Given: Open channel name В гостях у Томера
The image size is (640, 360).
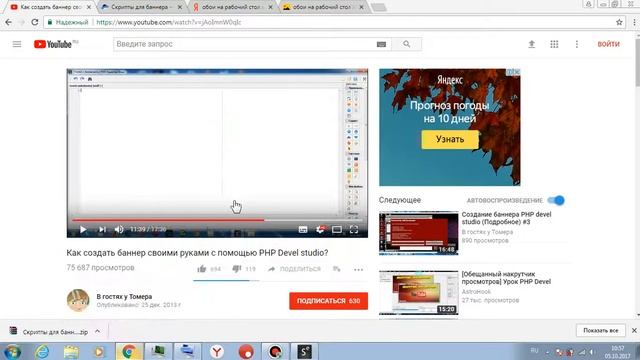Looking at the screenshot, I should tap(124, 297).
